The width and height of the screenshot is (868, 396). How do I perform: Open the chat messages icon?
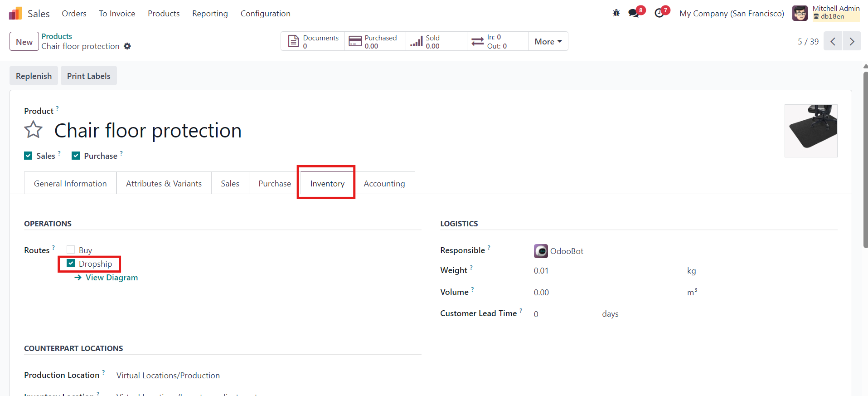tap(634, 13)
